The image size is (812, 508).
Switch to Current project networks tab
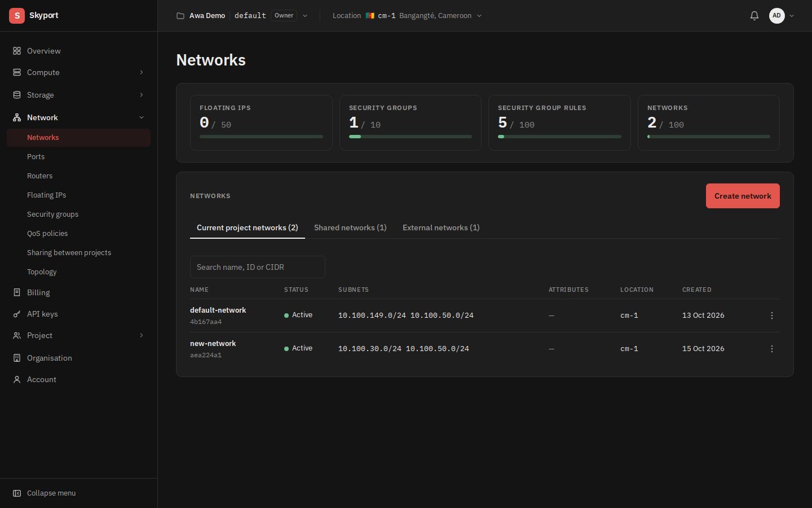[x=247, y=227]
